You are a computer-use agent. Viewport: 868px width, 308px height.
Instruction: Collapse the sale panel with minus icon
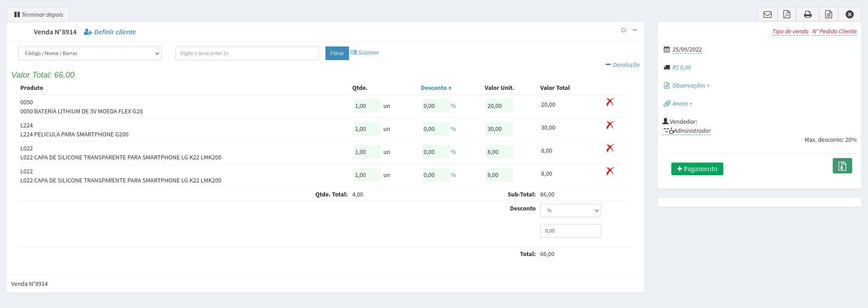point(635,30)
